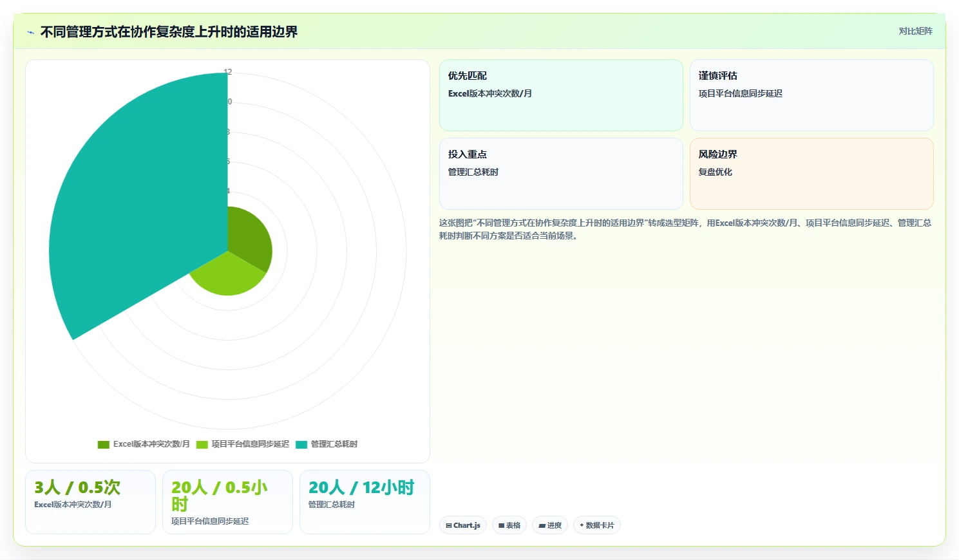Click the dark green chart segment
Image resolution: width=959 pixels, height=560 pixels.
point(248,238)
